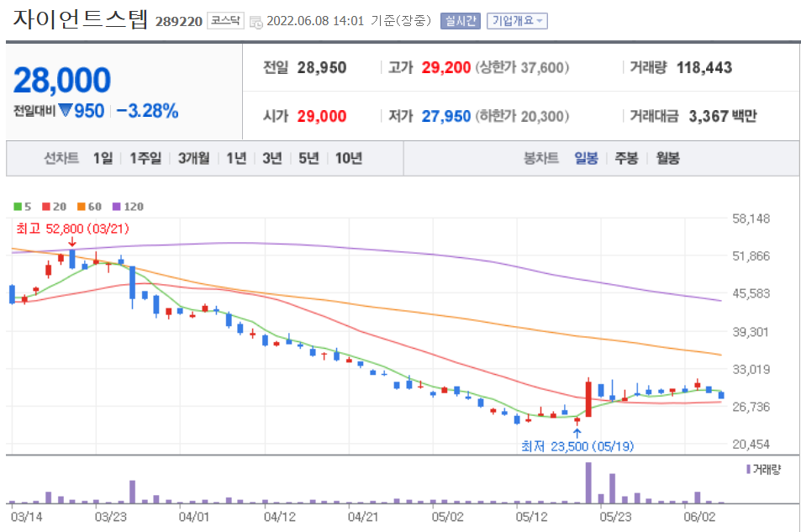801x532 pixels.
Task: Click the green 5-day moving average swatch
Action: 18,207
